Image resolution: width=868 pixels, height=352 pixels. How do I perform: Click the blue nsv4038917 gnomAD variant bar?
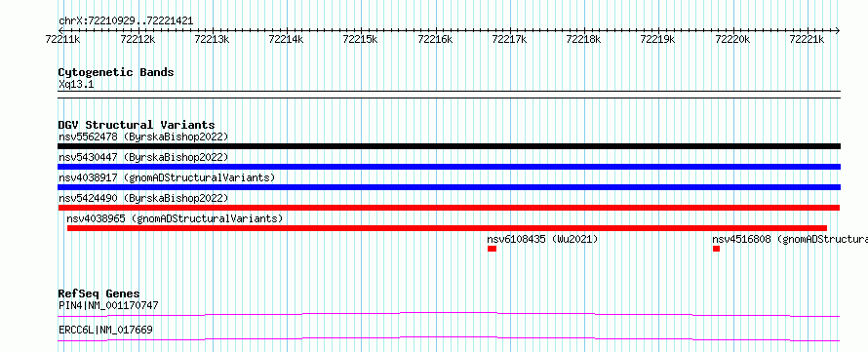pyautogui.click(x=449, y=187)
